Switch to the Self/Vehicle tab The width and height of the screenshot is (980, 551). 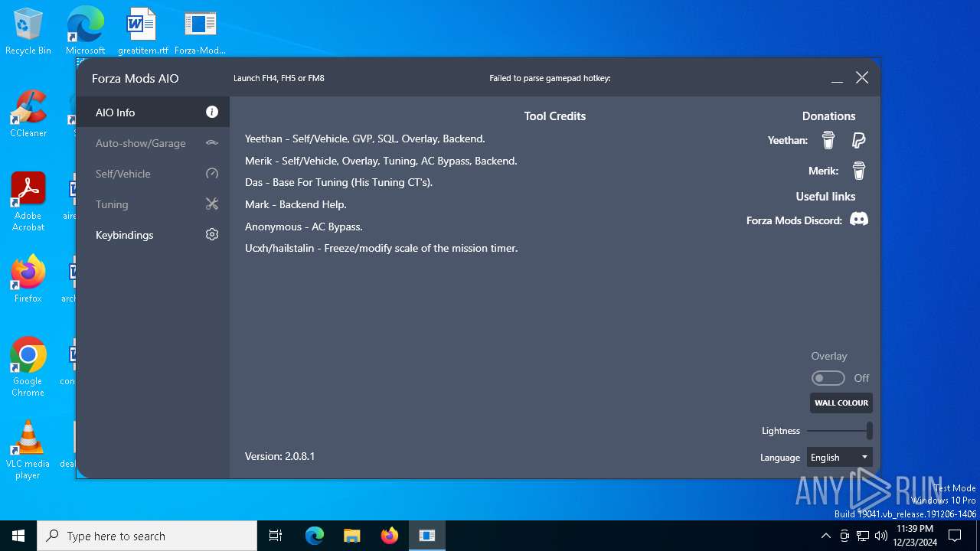153,174
